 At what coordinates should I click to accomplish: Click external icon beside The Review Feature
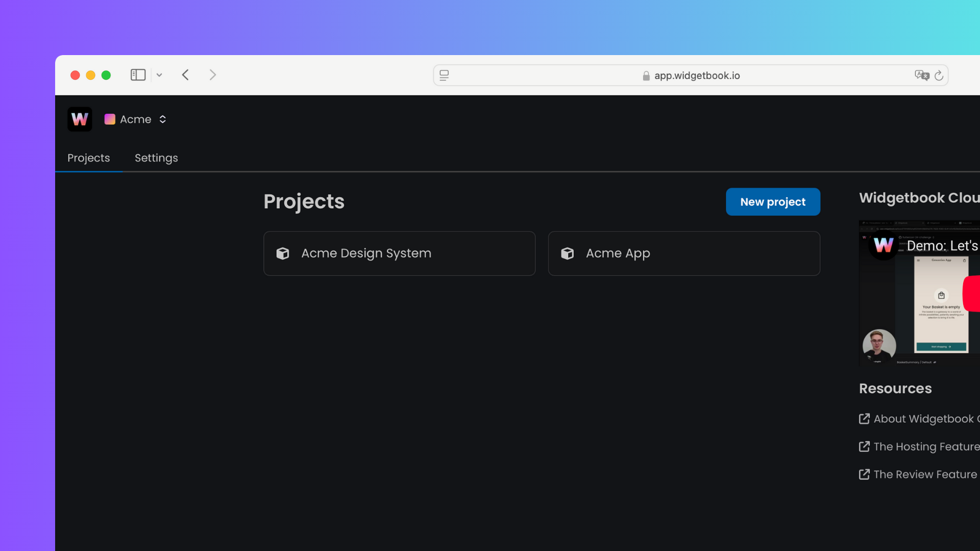point(864,474)
